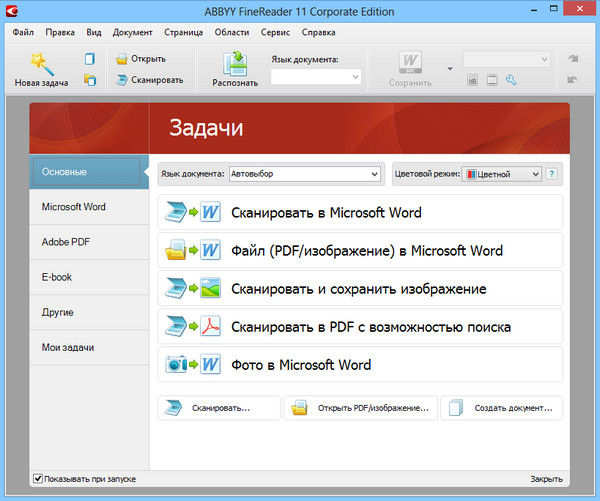Click the Сканировать scanner icon in toolbar

[x=122, y=80]
